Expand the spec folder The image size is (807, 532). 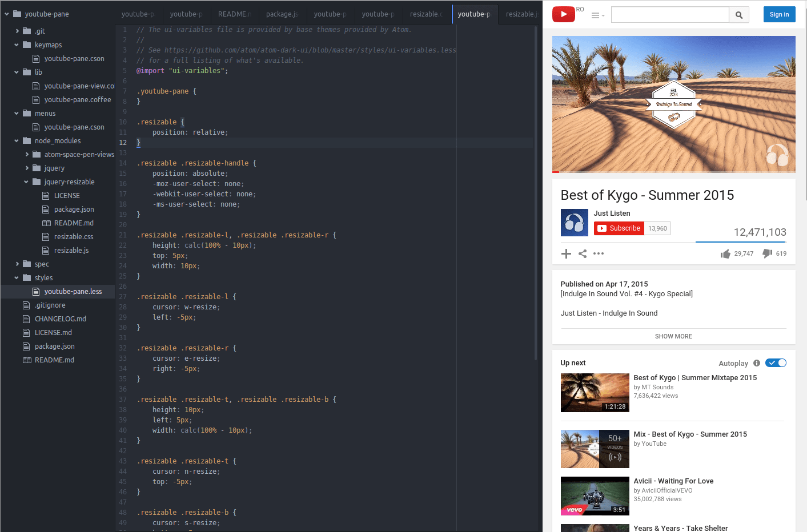(17, 264)
